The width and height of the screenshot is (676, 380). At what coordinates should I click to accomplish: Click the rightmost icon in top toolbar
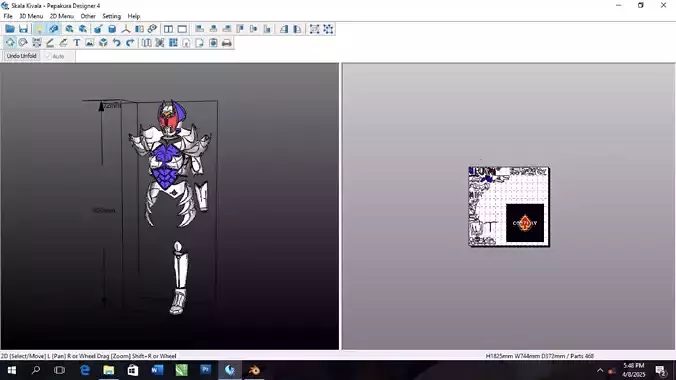(x=328, y=29)
